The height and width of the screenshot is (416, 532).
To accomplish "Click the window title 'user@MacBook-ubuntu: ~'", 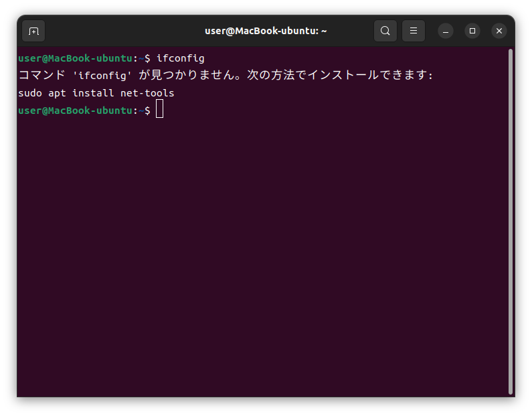I will coord(266,31).
